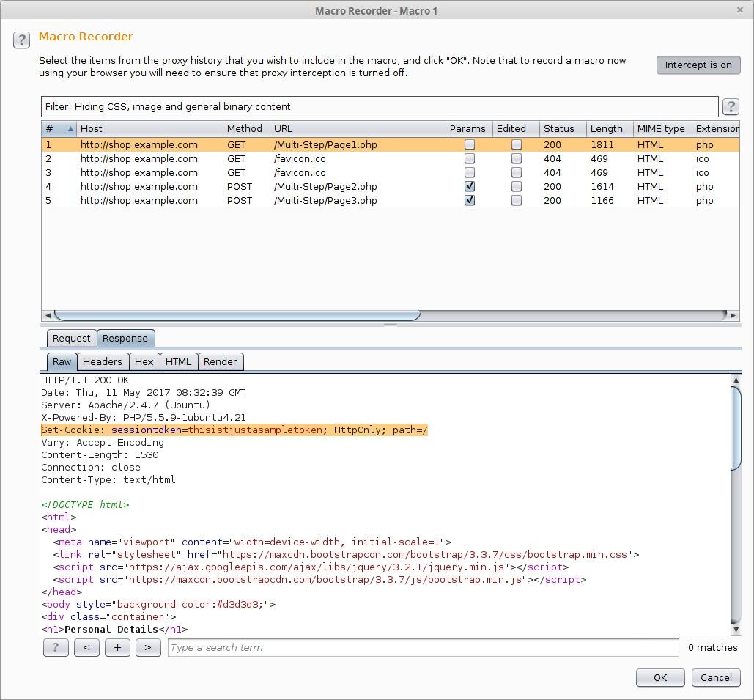Select row 2 favicon.ico request
The height and width of the screenshot is (700, 754).
click(x=391, y=158)
